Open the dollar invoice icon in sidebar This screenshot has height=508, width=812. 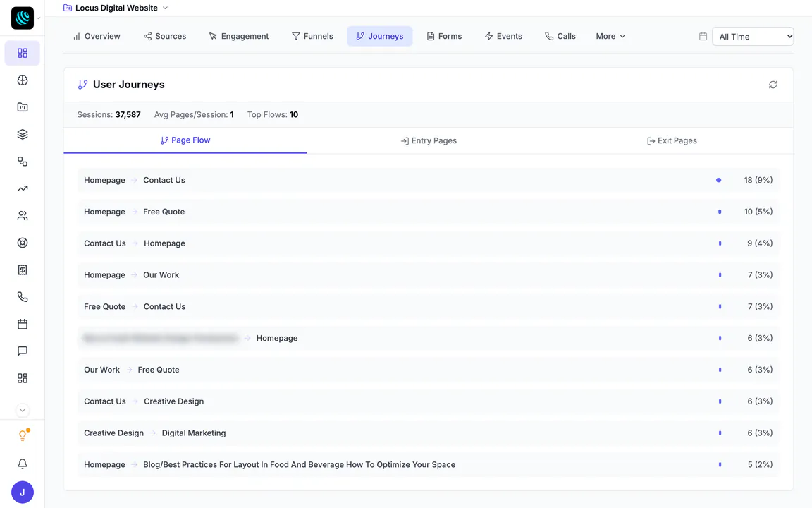(23, 270)
